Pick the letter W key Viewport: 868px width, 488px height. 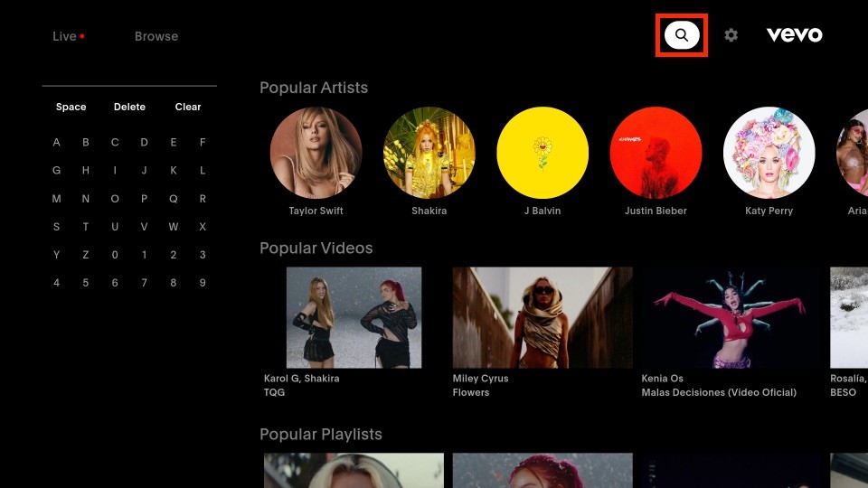point(174,227)
